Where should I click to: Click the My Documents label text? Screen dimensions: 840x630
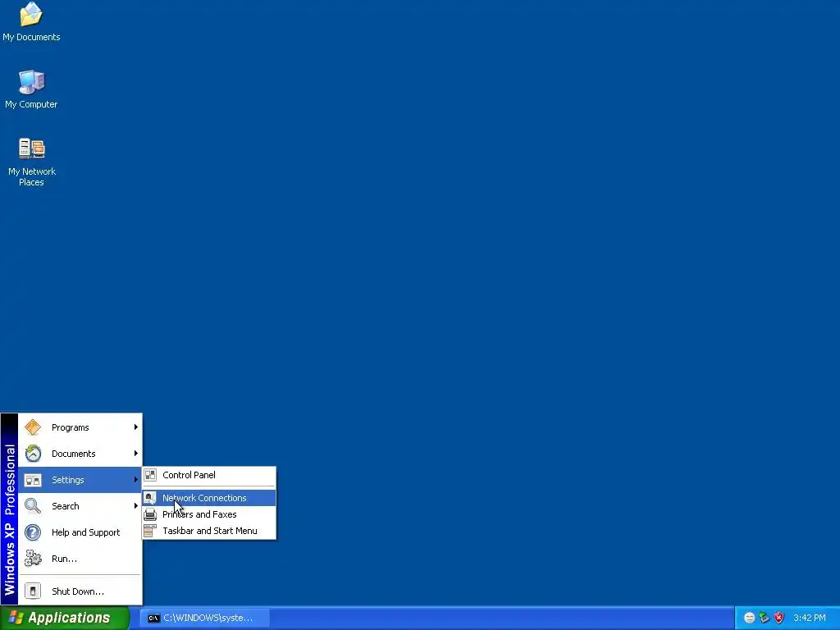tap(31, 37)
